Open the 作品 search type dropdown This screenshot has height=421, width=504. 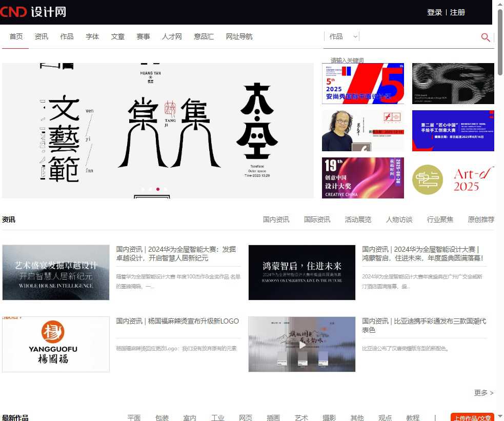pyautogui.click(x=342, y=36)
